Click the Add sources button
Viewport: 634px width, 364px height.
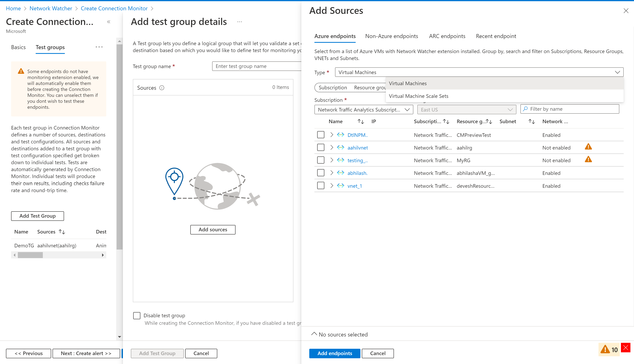point(213,229)
